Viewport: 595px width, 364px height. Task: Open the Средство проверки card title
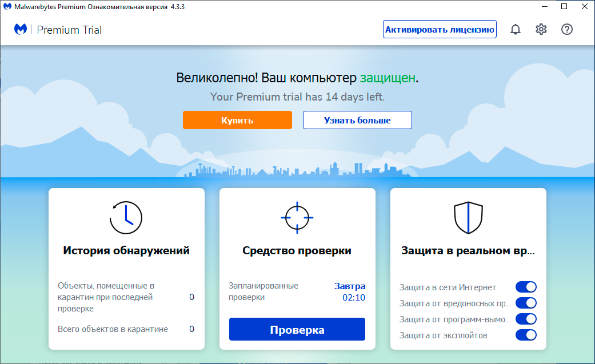[x=297, y=250]
